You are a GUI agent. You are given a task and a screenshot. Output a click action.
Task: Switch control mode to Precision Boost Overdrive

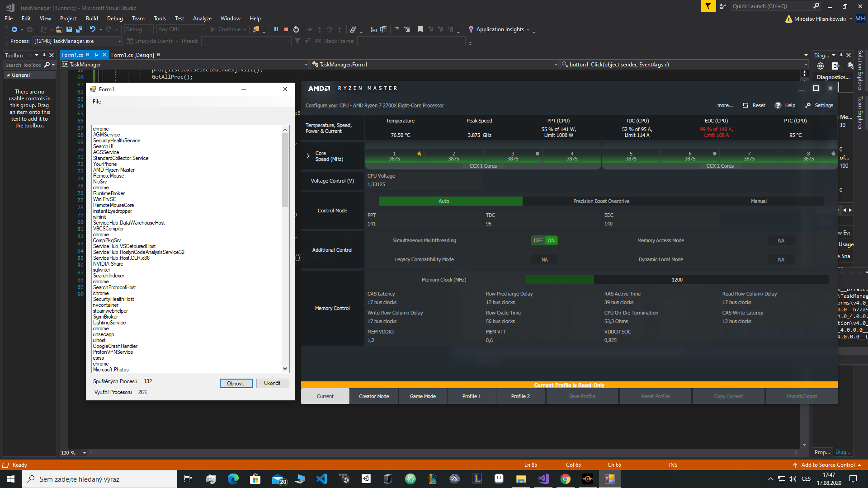tap(601, 201)
